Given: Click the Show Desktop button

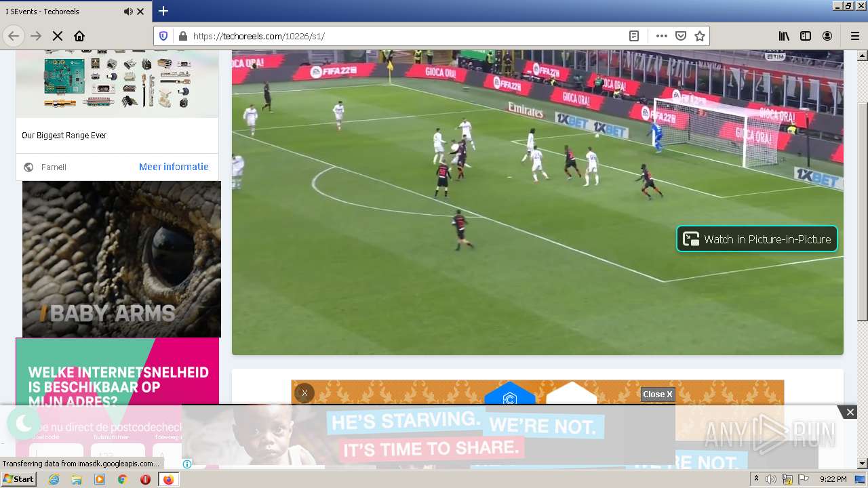Looking at the screenshot, I should 860,479.
